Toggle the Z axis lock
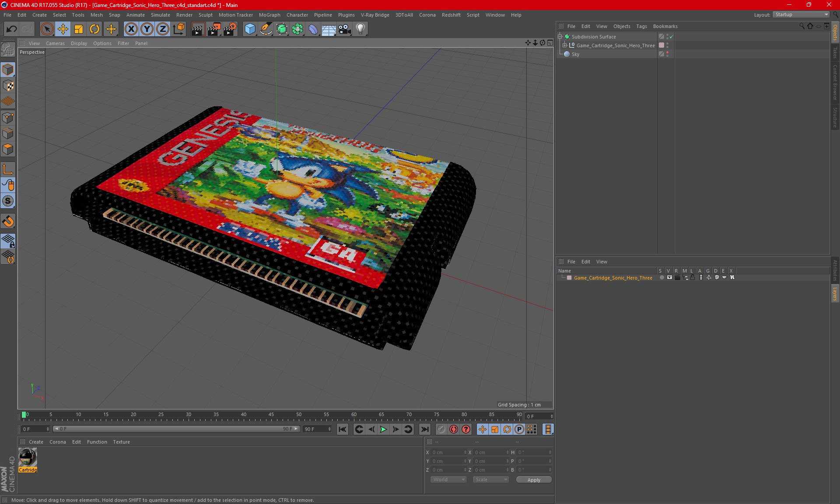The width and height of the screenshot is (840, 504). pyautogui.click(x=163, y=29)
